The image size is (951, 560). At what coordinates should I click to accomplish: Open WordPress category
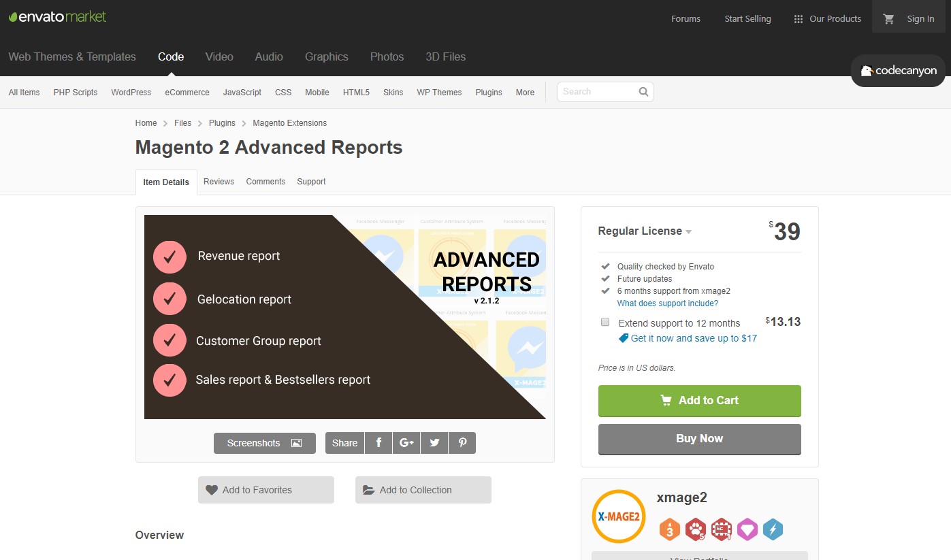click(x=131, y=93)
